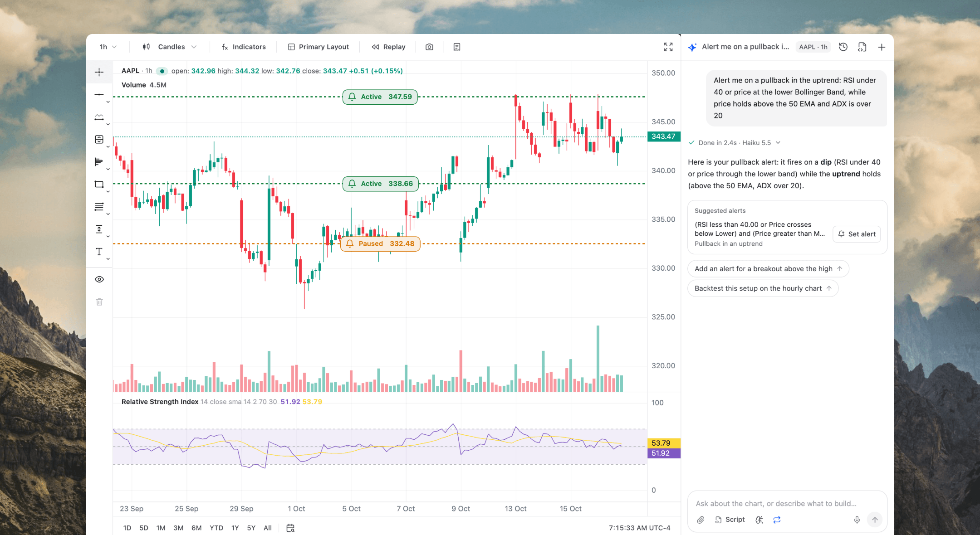Attach a file with the paperclip icon
This screenshot has width=980, height=535.
701,520
